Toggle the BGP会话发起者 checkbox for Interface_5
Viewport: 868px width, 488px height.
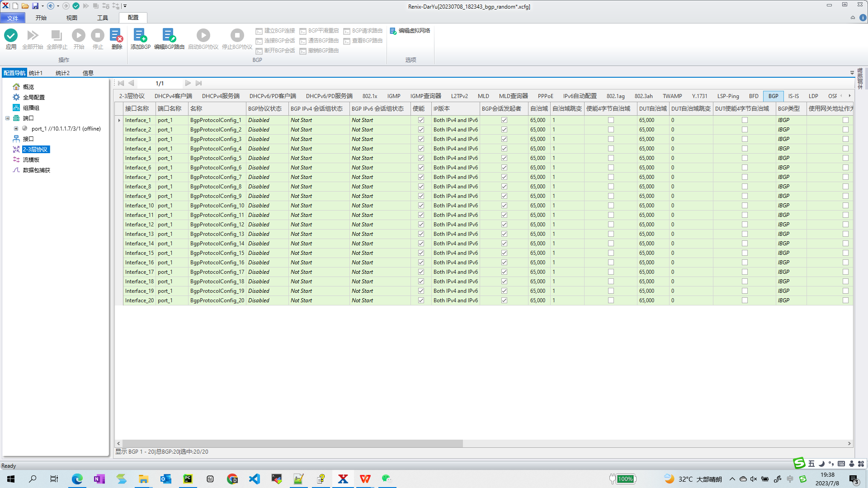point(504,158)
